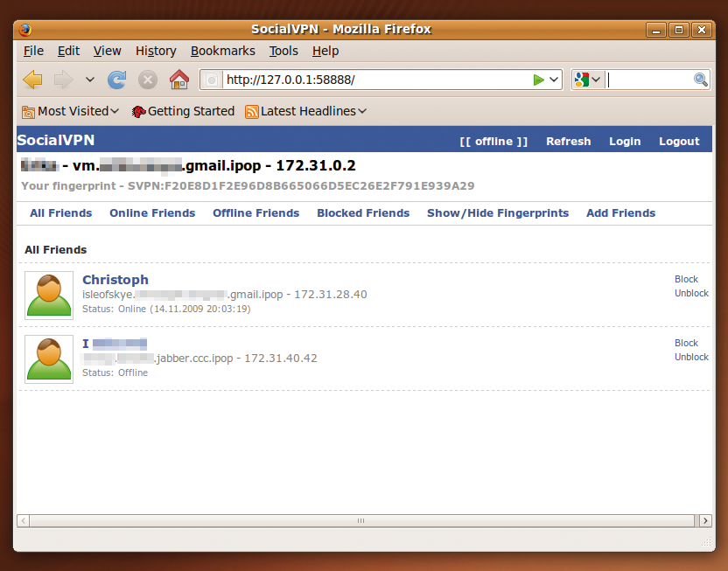Click the SocialVPN page title
728x571 pixels.
[x=56, y=140]
